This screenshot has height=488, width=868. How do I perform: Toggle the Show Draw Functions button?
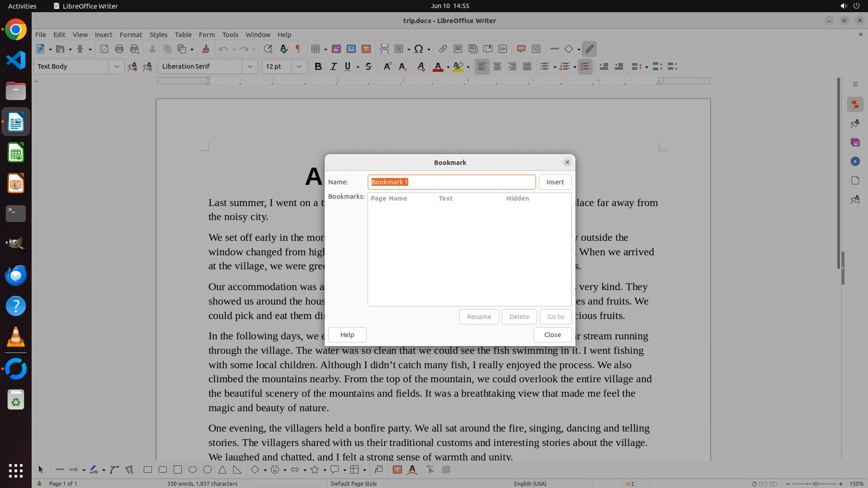pos(589,49)
